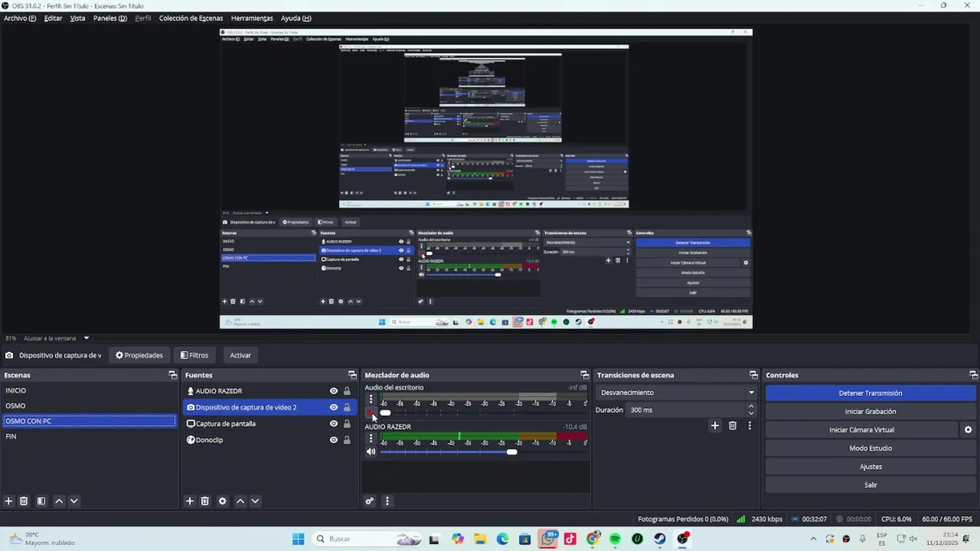Show hidden system tray icons chevron

813,539
